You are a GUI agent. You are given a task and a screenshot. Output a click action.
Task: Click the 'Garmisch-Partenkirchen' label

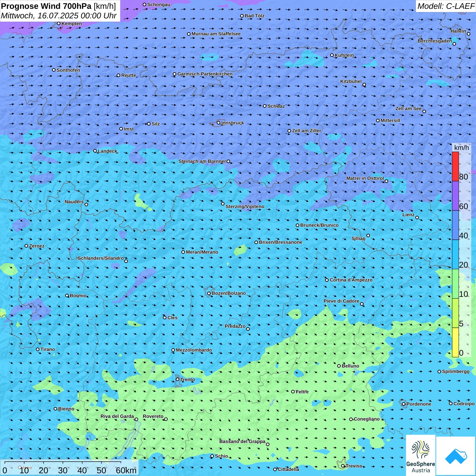tap(205, 74)
